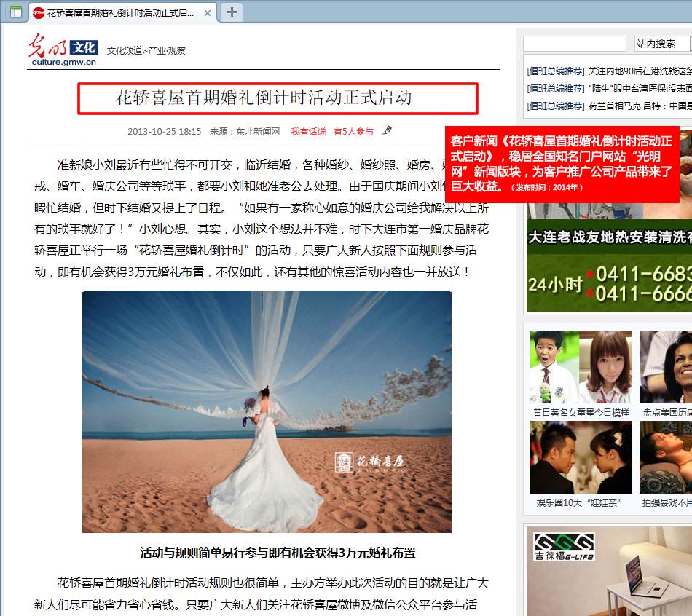Select the 花轿喜屋首期婚礼倒计时 browser tab
692x616 pixels.
(120, 13)
